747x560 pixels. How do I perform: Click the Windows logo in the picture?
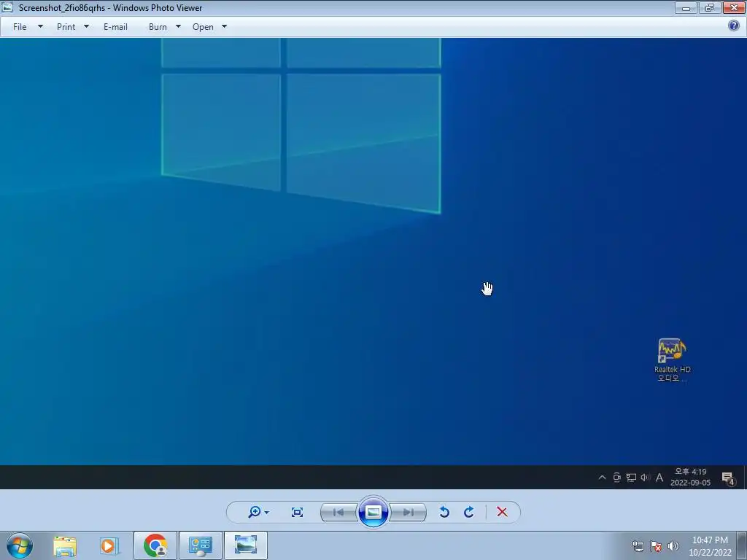pyautogui.click(x=301, y=126)
